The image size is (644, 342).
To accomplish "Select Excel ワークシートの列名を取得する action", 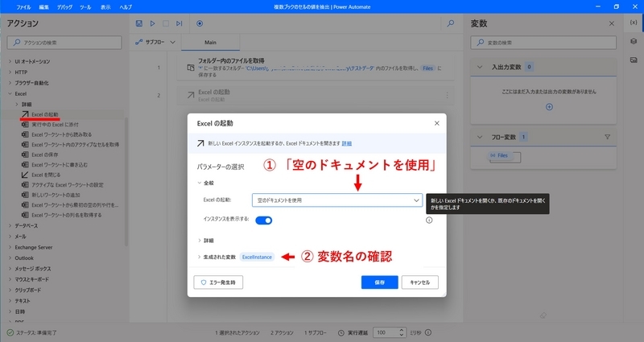I will click(66, 215).
